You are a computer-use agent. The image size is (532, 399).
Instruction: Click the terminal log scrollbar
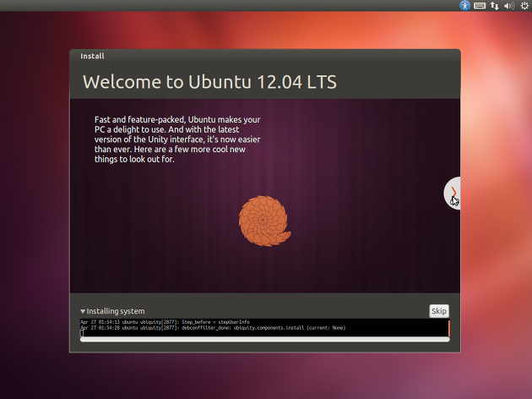click(449, 328)
